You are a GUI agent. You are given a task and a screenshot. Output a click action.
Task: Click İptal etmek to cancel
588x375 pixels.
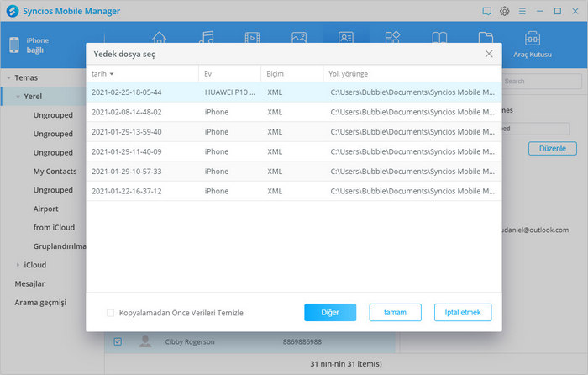[463, 312]
